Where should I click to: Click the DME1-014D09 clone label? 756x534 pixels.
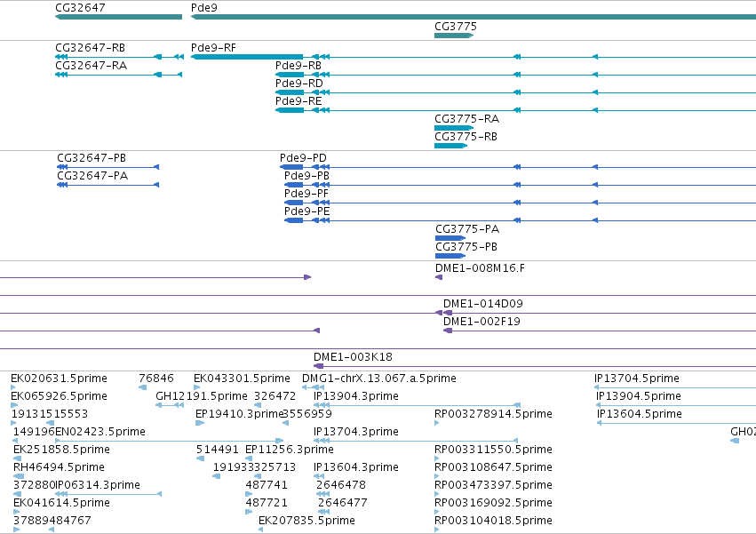(x=483, y=304)
